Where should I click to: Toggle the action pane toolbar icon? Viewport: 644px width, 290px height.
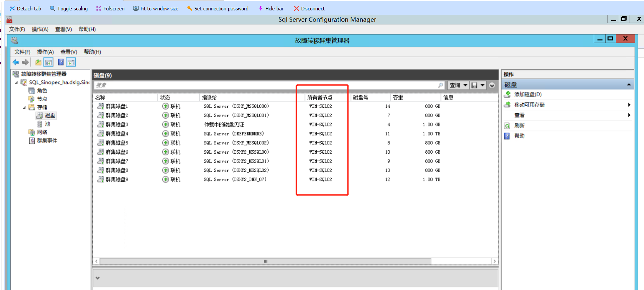(x=71, y=62)
